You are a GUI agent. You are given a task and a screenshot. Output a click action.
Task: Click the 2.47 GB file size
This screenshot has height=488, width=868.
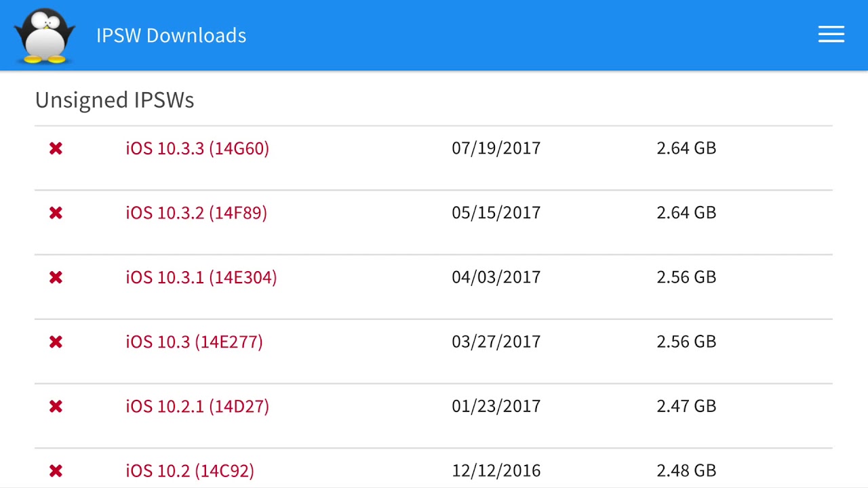pos(686,406)
